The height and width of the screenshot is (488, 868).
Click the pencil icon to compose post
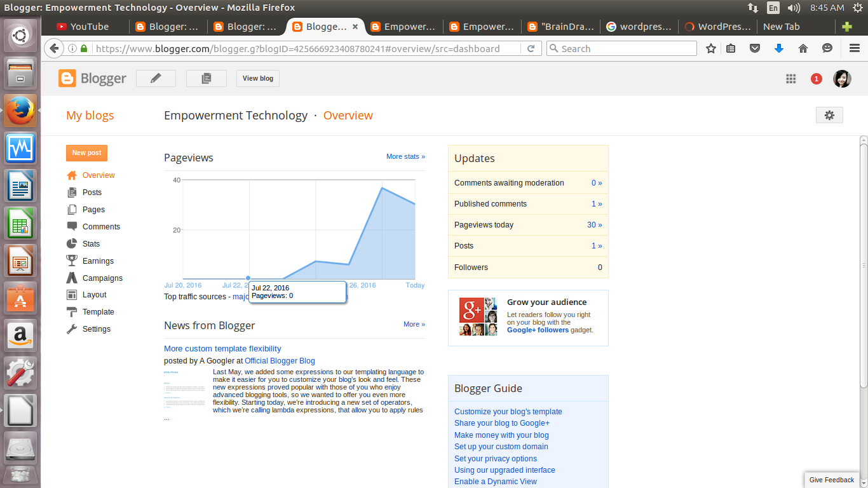click(156, 78)
